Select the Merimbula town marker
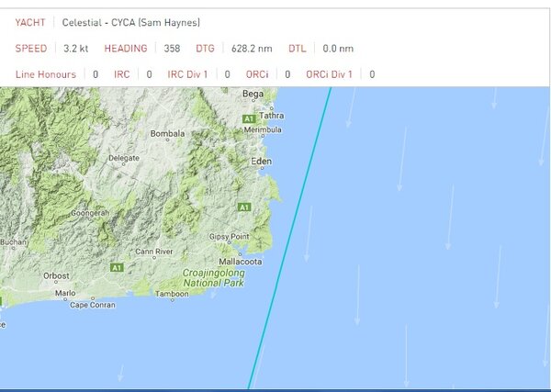Viewport: 551px width, 392px height. [x=264, y=130]
